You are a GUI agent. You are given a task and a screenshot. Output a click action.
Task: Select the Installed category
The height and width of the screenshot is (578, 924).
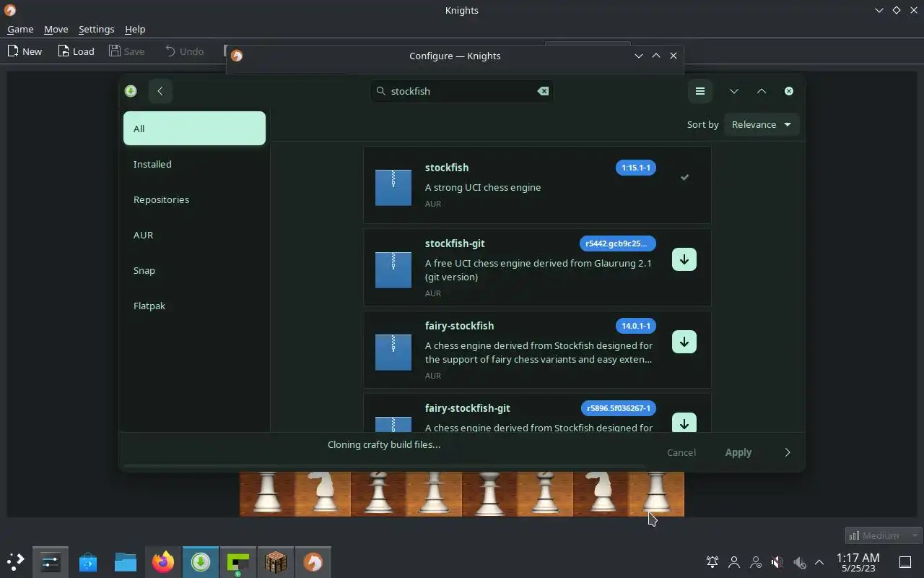194,164
